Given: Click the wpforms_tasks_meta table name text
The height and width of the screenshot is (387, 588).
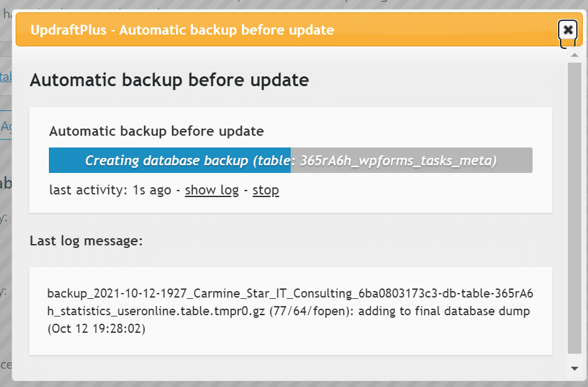Looking at the screenshot, I should pos(398,161).
